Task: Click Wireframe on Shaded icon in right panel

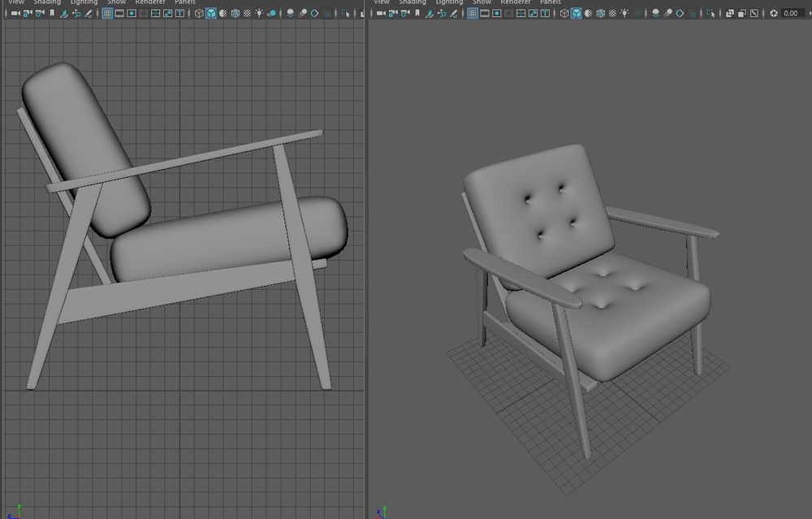Action: click(601, 14)
